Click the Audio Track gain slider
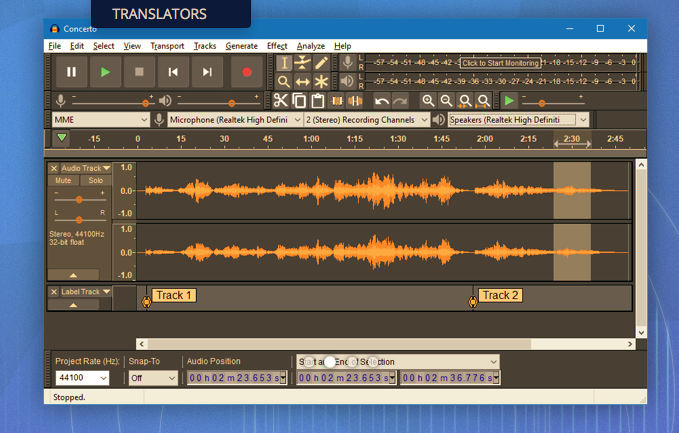The height and width of the screenshot is (433, 679). (79, 199)
